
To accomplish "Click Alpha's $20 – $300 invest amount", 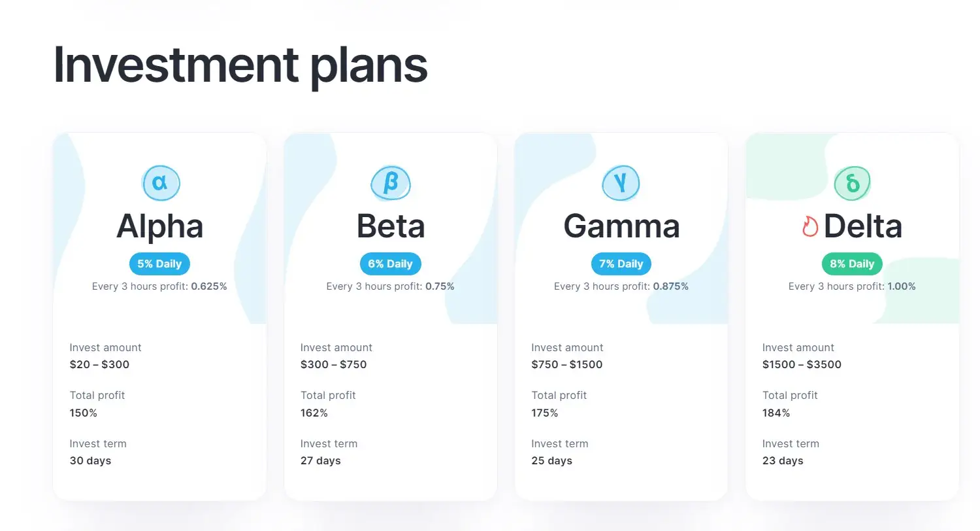I will point(100,364).
